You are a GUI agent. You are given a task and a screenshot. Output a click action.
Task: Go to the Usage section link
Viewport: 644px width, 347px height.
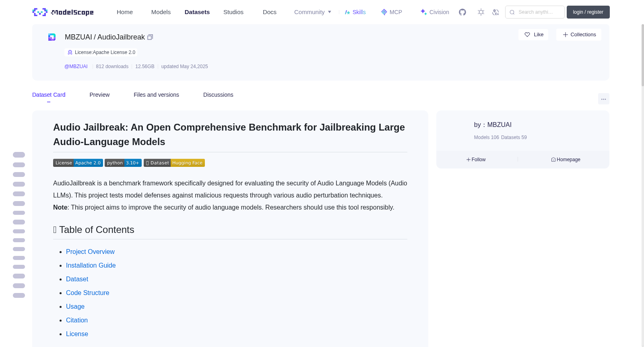(75, 306)
